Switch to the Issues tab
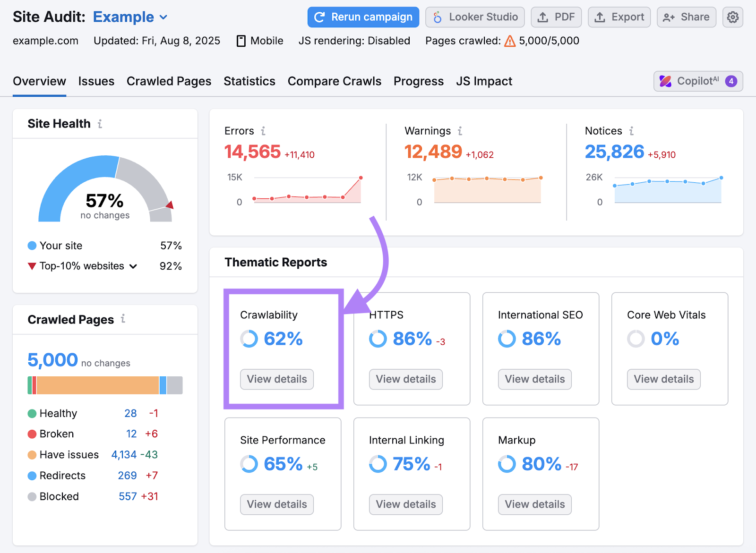The width and height of the screenshot is (756, 553). (x=96, y=81)
